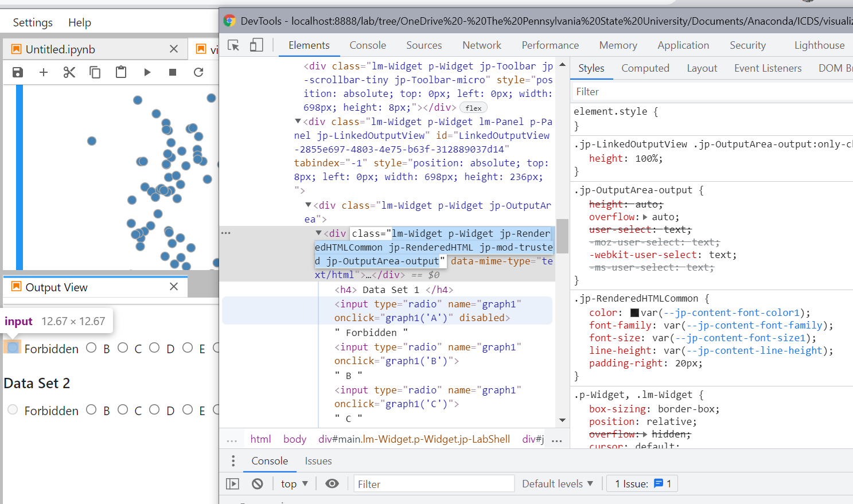The width and height of the screenshot is (853, 504).
Task: Open the Settings menu in JupyterLab
Action: pyautogui.click(x=33, y=22)
